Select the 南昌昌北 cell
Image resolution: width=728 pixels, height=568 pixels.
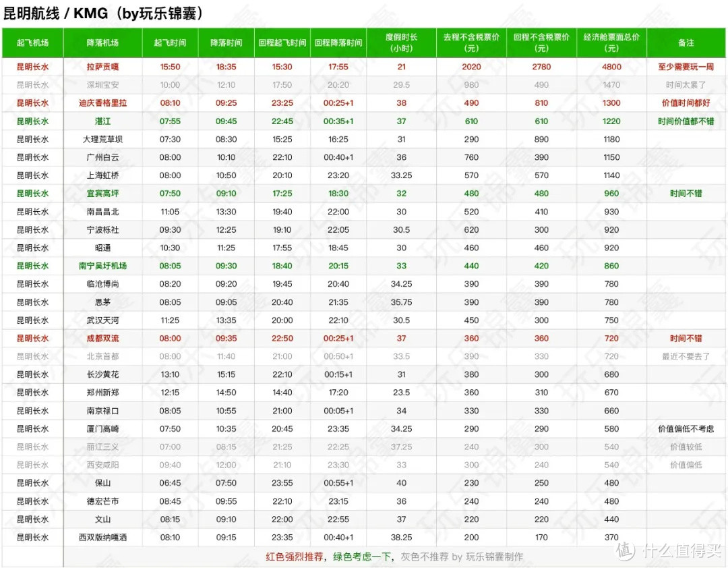(102, 212)
